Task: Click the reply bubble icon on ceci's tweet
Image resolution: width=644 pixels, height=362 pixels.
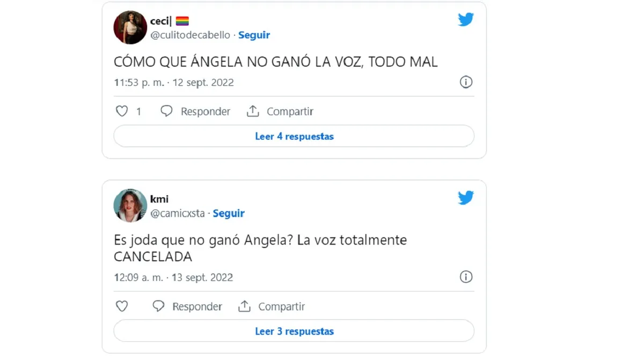Action: (x=167, y=111)
